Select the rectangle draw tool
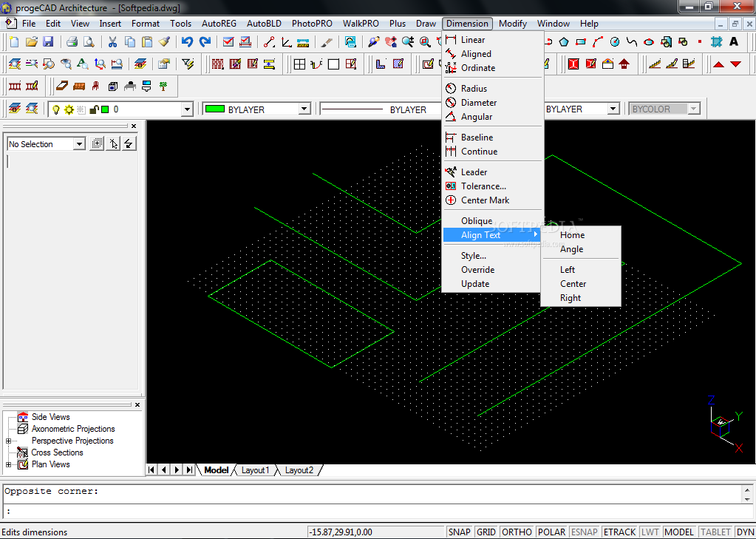 coord(581,42)
